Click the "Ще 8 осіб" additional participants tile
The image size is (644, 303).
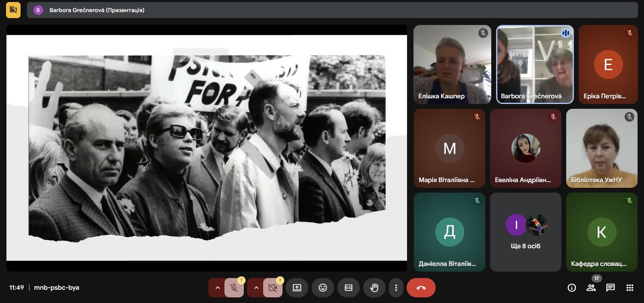526,232
